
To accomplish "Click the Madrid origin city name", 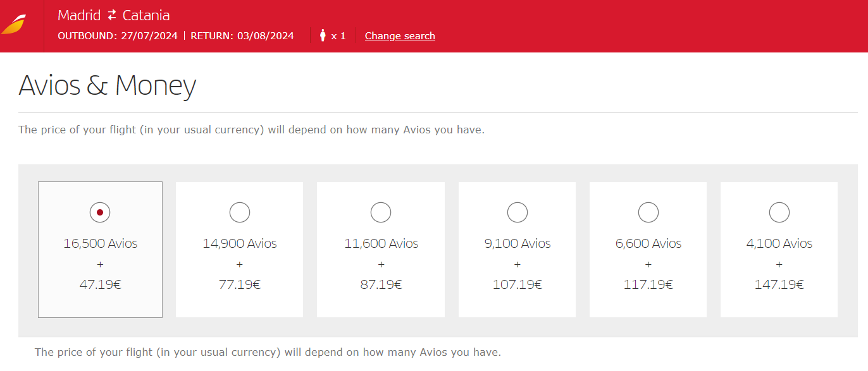I will pos(79,15).
